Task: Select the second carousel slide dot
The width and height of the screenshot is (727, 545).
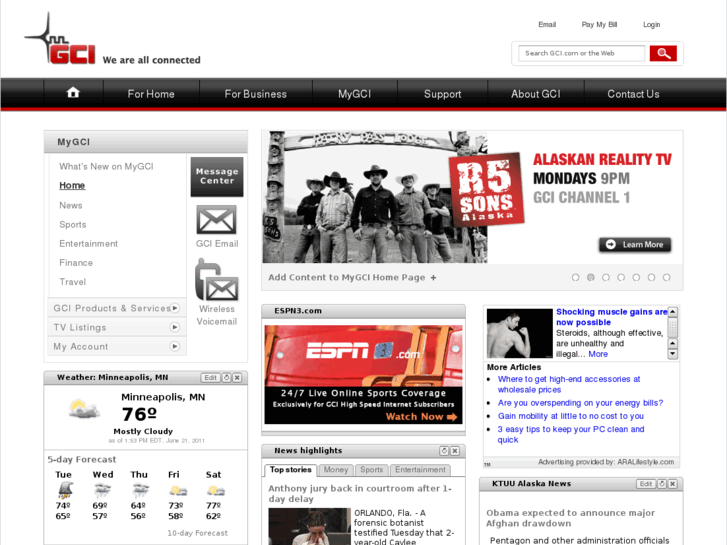Action: coord(591,277)
